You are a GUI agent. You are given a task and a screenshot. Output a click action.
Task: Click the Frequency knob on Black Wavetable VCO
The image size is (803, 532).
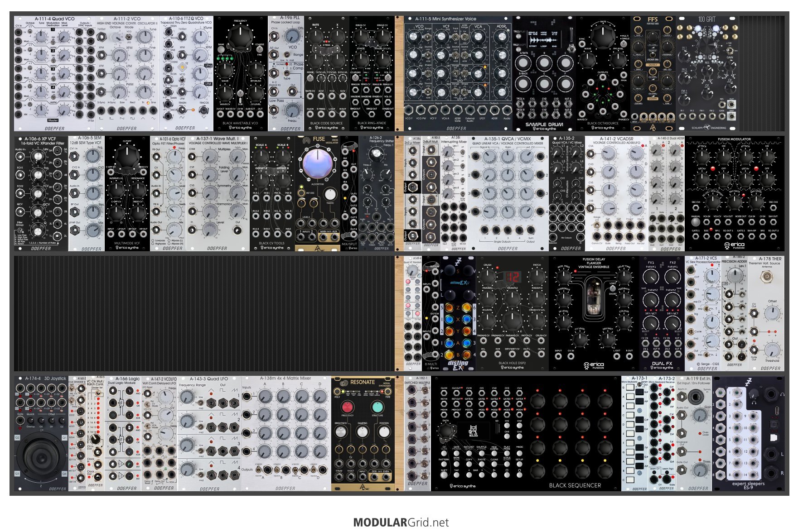pos(241,36)
